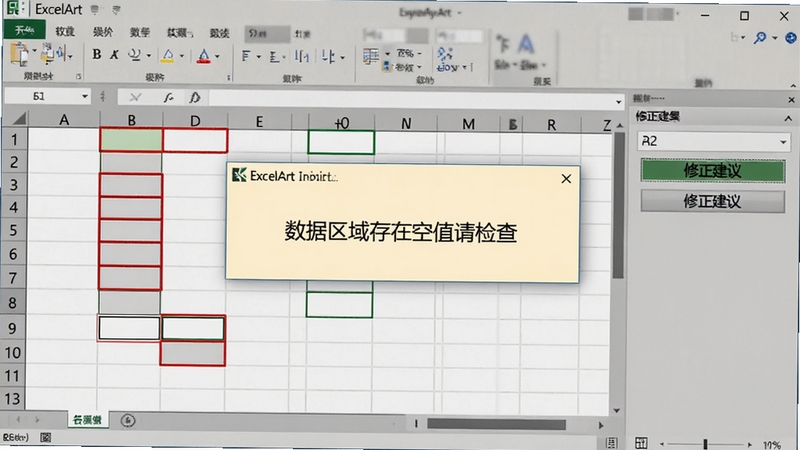Click the horizontal scrollbar right arrow

[x=601, y=425]
